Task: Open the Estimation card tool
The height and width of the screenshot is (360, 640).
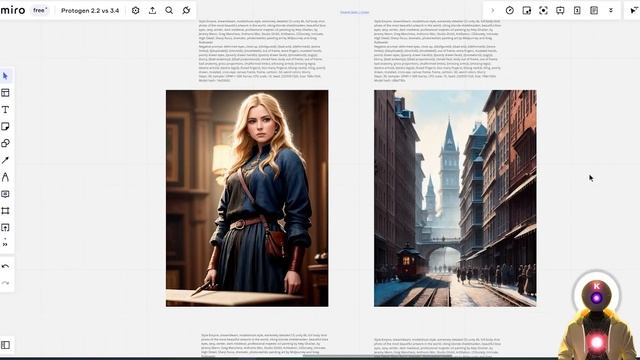Action: click(577, 11)
